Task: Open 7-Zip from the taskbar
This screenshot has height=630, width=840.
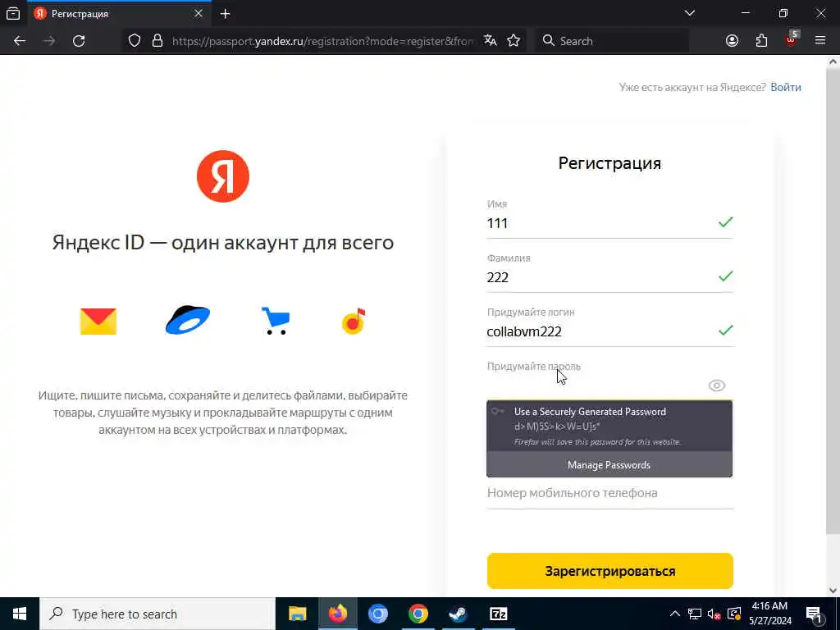Action: point(498,614)
